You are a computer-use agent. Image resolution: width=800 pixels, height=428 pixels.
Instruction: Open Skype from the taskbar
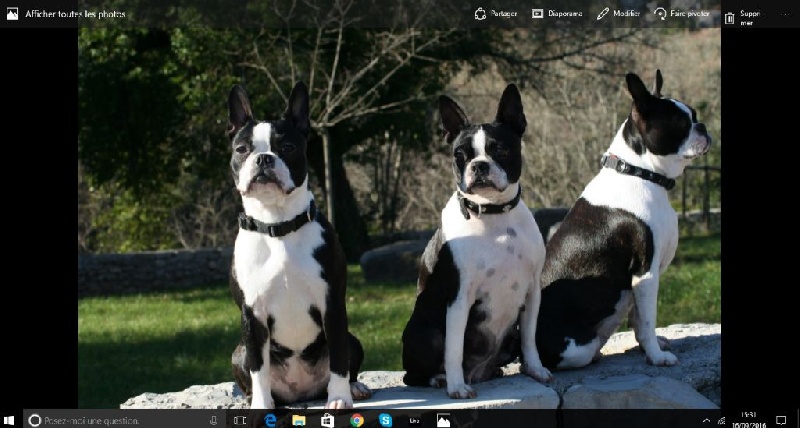[x=385, y=420]
